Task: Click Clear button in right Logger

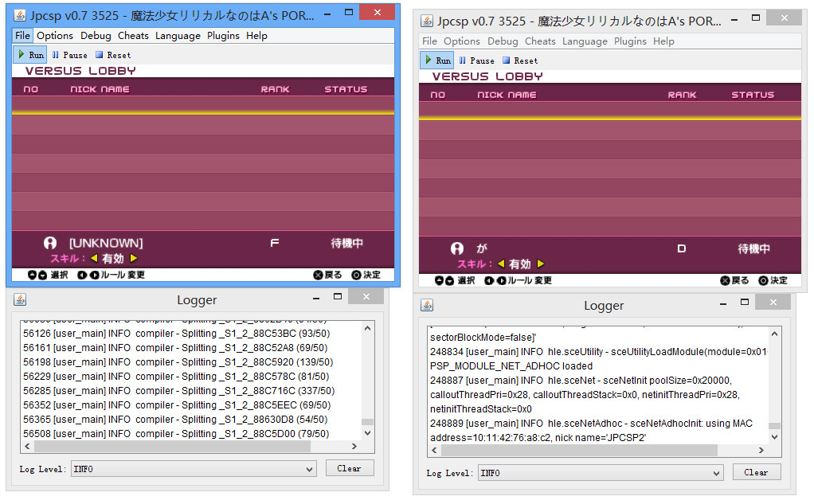Action: pyautogui.click(x=757, y=472)
